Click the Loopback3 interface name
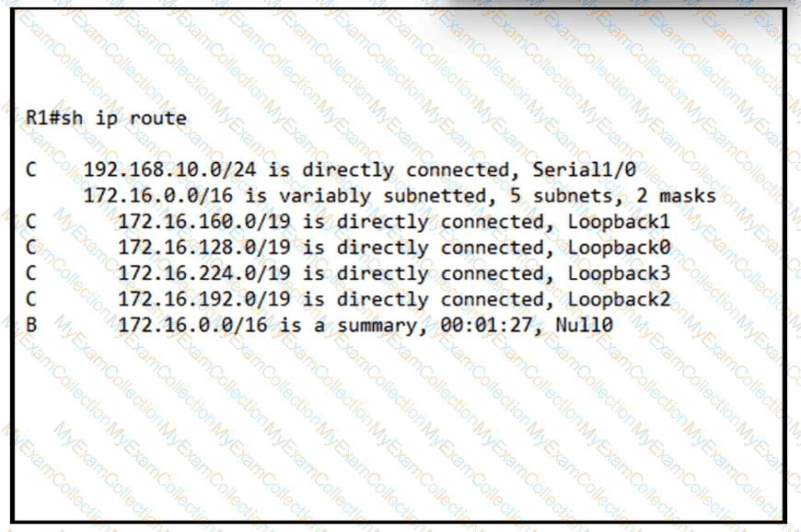 [x=619, y=273]
